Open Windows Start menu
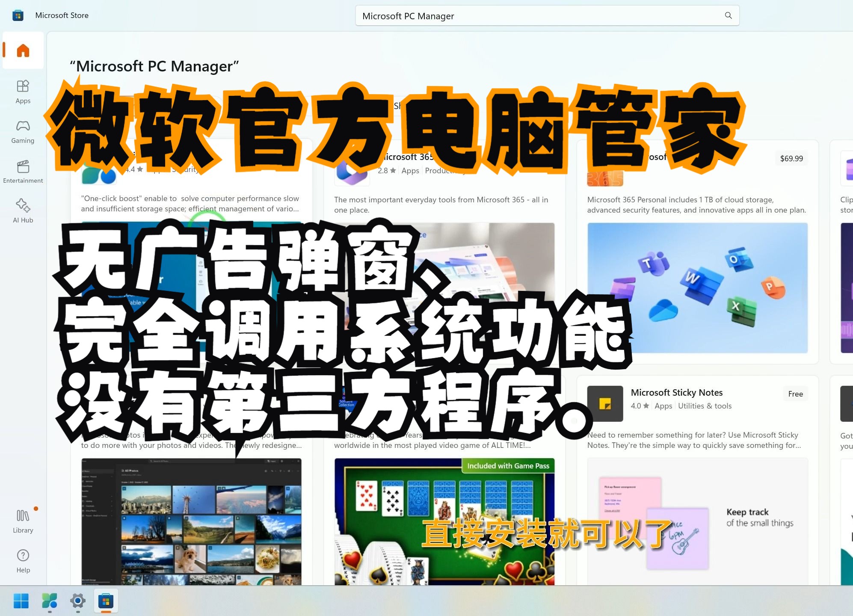Viewport: 853px width, 616px height. tap(21, 601)
